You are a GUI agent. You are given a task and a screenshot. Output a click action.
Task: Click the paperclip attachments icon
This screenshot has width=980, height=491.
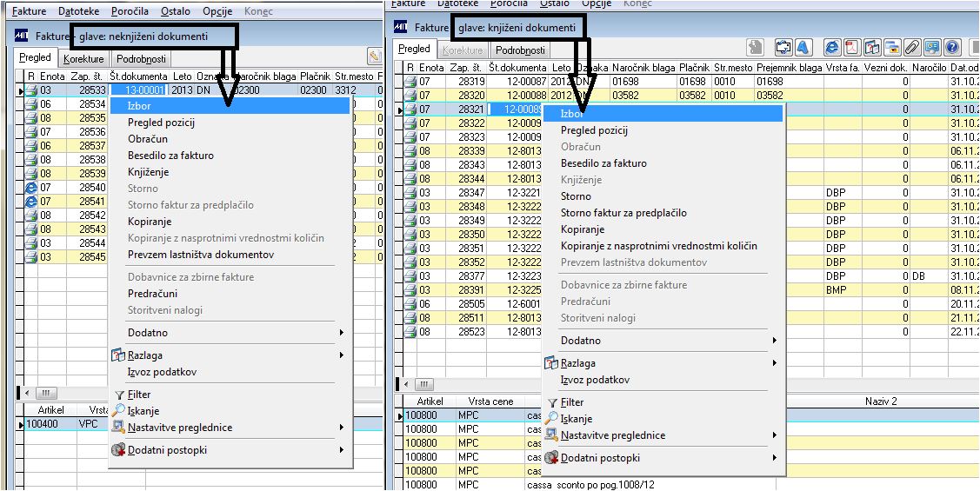[x=912, y=48]
